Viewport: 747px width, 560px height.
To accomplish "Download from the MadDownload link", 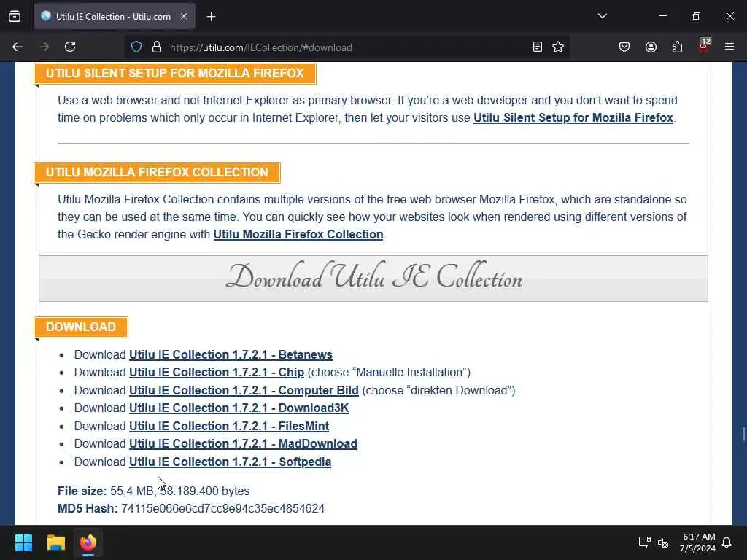I will click(243, 444).
